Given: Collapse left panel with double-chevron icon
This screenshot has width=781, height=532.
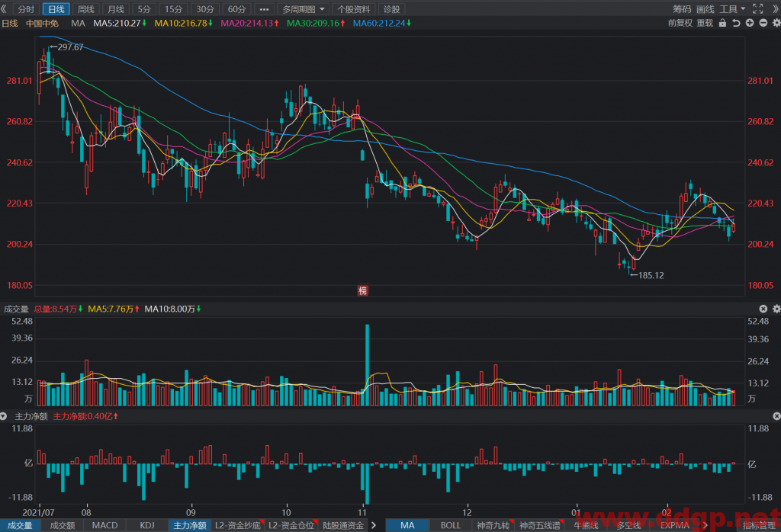Looking at the screenshot, I should 4,9.
